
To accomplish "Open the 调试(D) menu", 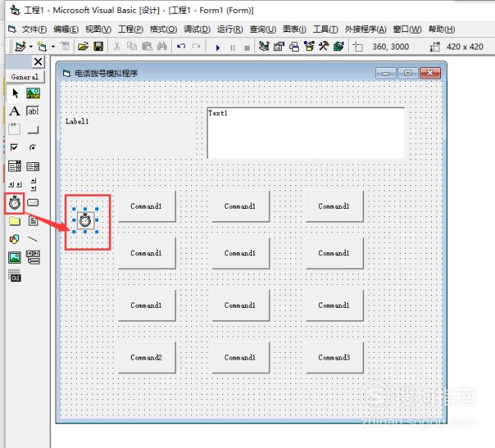I will 197,30.
